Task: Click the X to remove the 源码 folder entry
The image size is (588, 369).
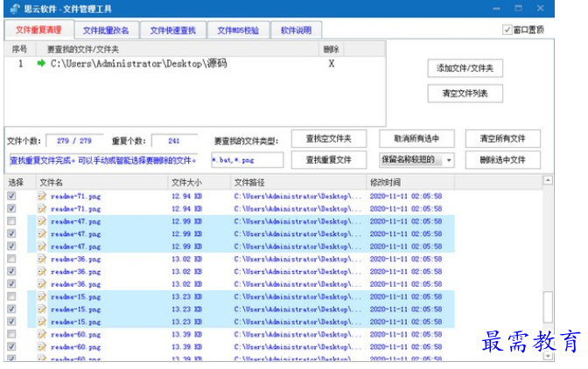Action: click(331, 64)
